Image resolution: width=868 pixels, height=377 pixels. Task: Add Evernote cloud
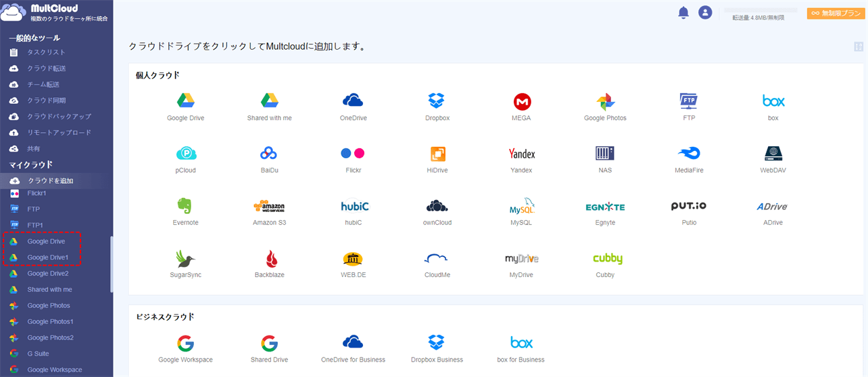[186, 212]
